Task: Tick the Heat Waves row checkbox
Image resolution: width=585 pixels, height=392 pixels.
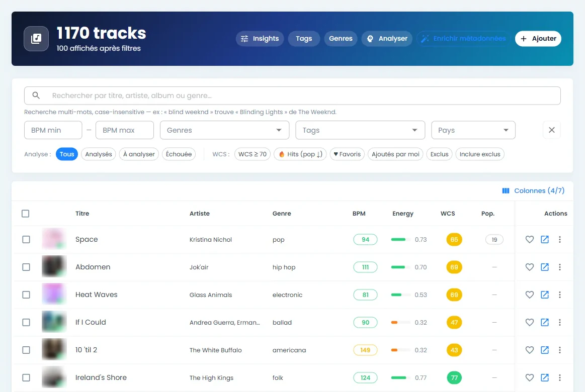Action: (x=26, y=295)
